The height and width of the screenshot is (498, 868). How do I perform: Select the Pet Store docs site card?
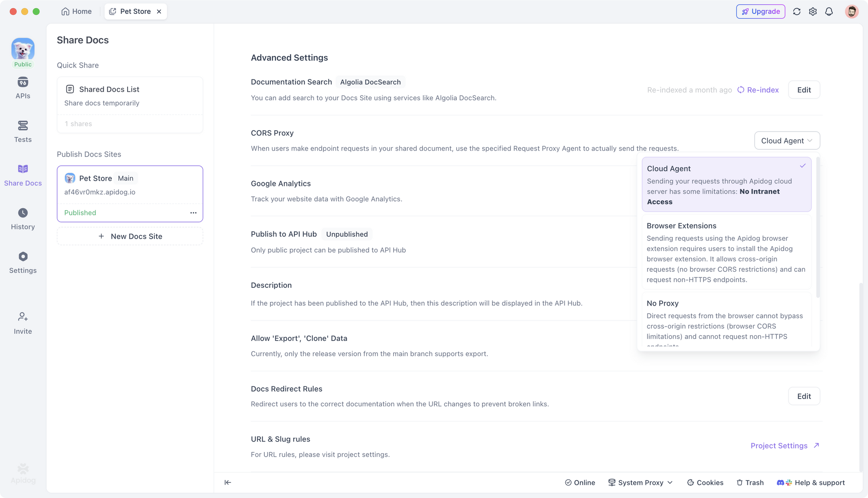click(x=130, y=194)
